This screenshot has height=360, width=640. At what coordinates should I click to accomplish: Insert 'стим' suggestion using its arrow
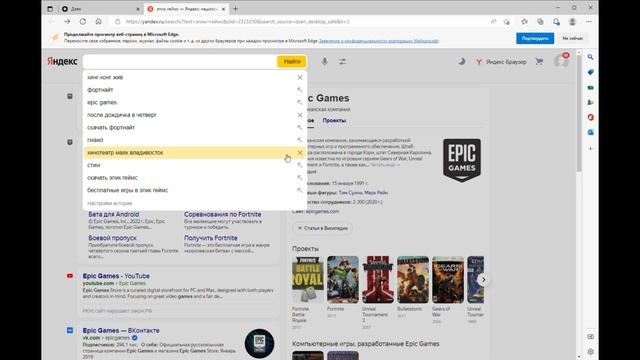[x=300, y=165]
